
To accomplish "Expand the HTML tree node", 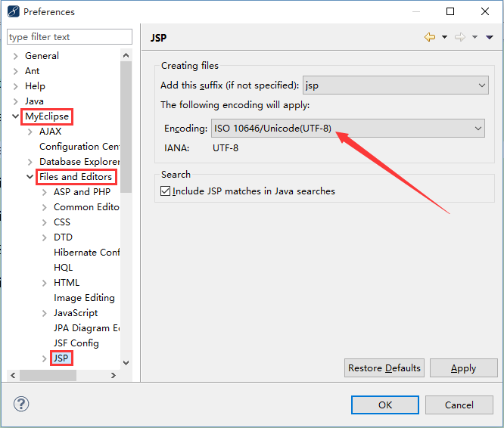I will pyautogui.click(x=45, y=283).
